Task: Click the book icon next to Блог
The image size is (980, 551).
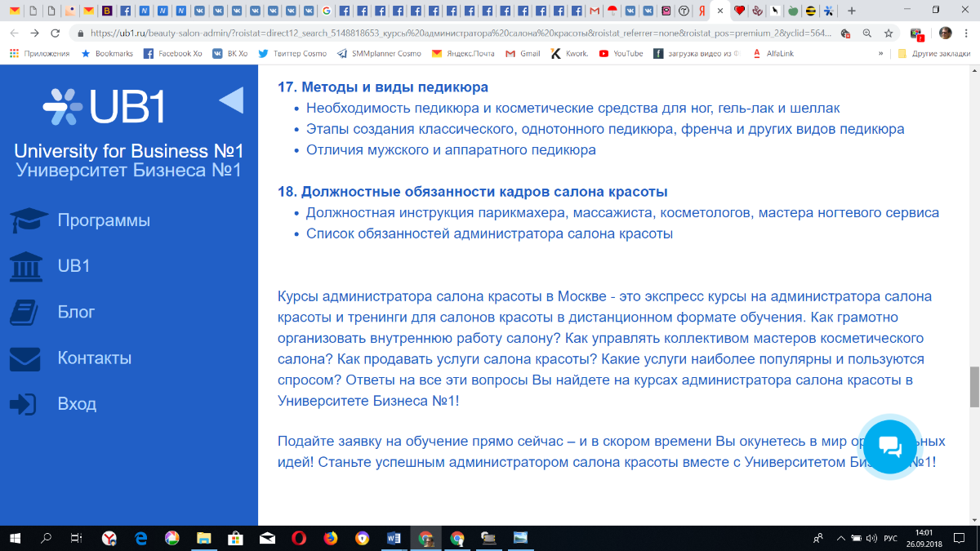Action: (x=26, y=313)
